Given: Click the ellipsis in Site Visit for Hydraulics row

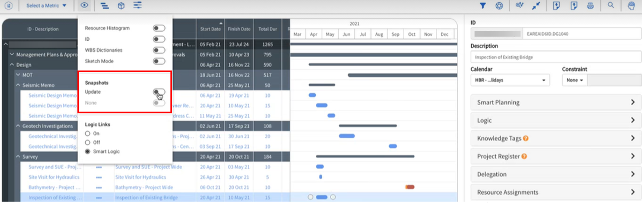Looking at the screenshot, I should pyautogui.click(x=99, y=178).
